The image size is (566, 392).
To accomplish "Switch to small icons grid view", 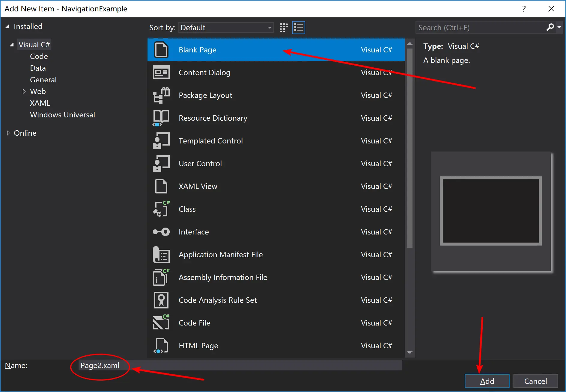I will coord(284,28).
